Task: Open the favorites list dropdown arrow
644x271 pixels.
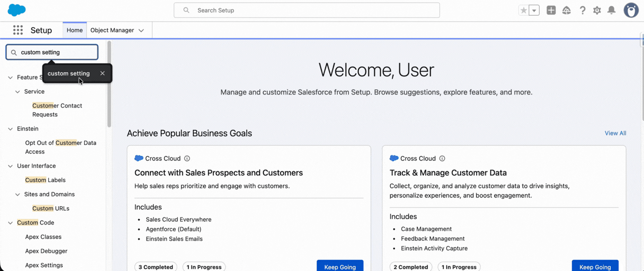Action: point(534,10)
